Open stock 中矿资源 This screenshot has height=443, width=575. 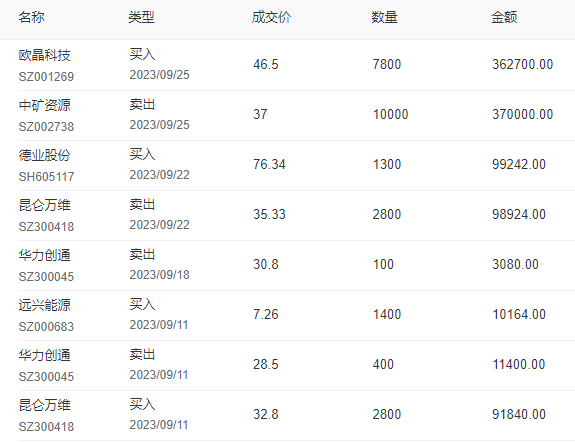pos(44,105)
